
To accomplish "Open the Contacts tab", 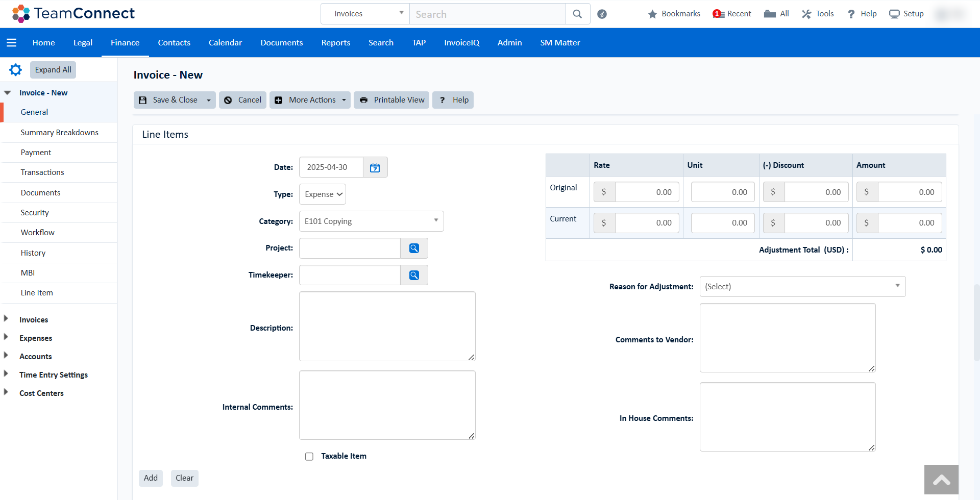I will click(174, 42).
